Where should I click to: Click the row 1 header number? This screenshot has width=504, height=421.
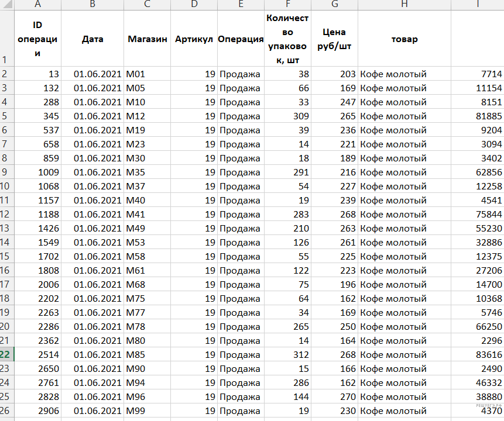[6, 60]
